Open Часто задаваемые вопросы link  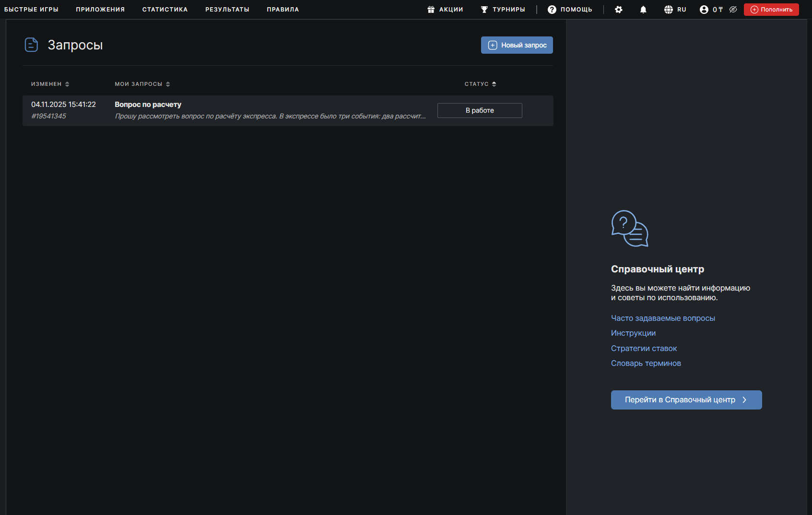pos(662,318)
